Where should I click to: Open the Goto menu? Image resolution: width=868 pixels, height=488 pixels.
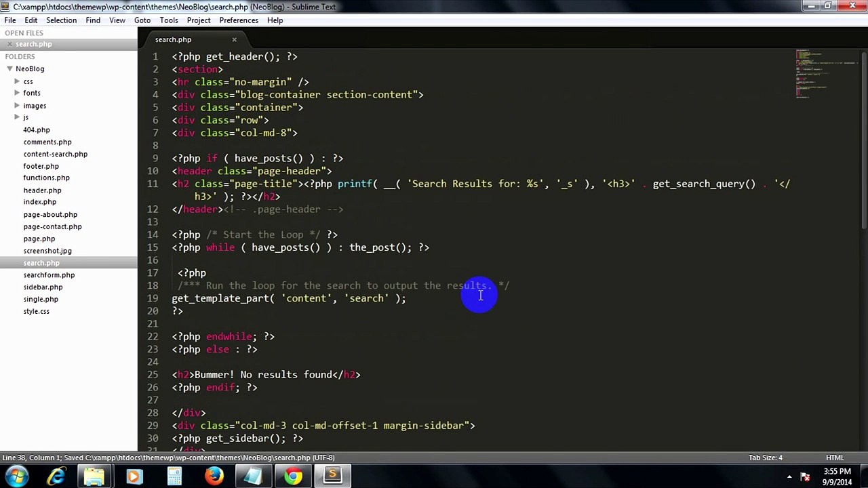tap(142, 20)
